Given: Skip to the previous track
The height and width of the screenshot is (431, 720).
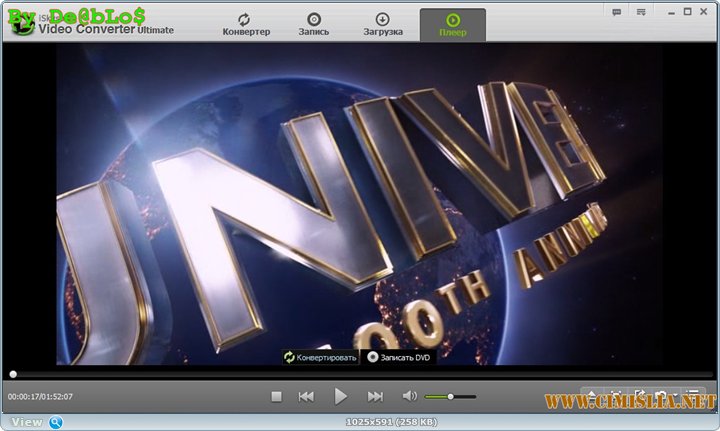Looking at the screenshot, I should pyautogui.click(x=306, y=397).
